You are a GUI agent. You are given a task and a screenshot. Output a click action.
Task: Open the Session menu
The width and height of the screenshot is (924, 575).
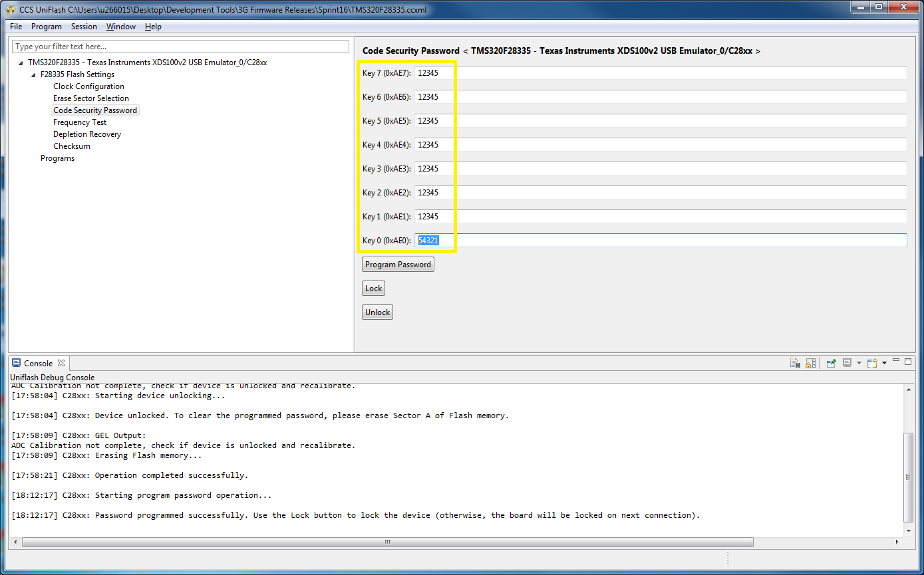tap(84, 27)
